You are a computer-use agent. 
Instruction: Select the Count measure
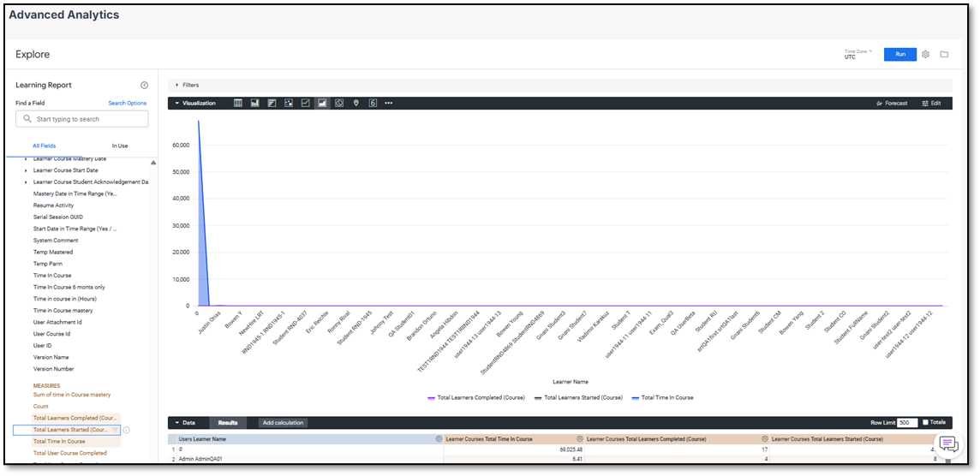(x=40, y=407)
